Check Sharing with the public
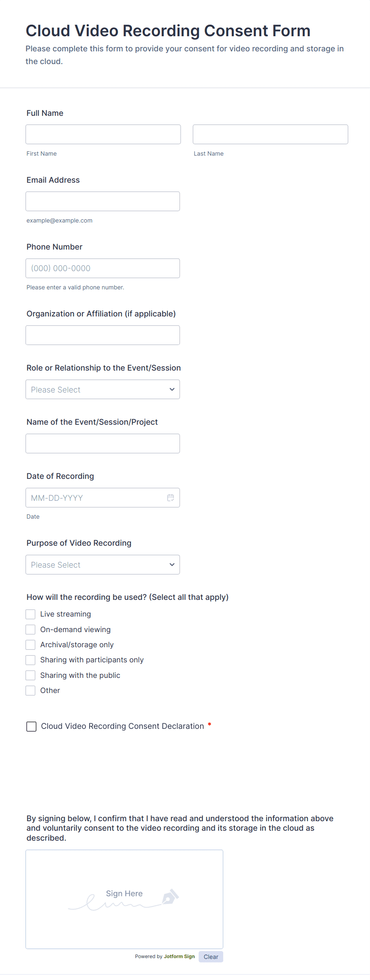The image size is (370, 980). [31, 675]
